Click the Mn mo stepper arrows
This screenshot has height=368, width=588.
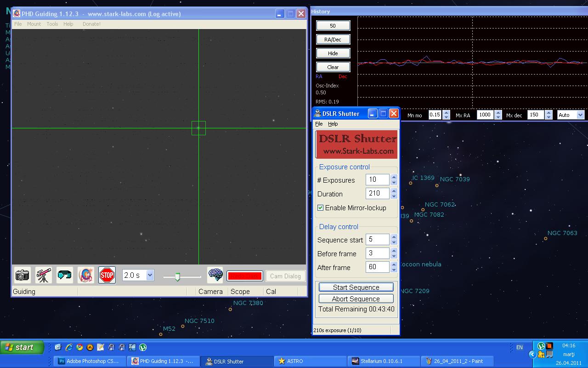tap(446, 115)
